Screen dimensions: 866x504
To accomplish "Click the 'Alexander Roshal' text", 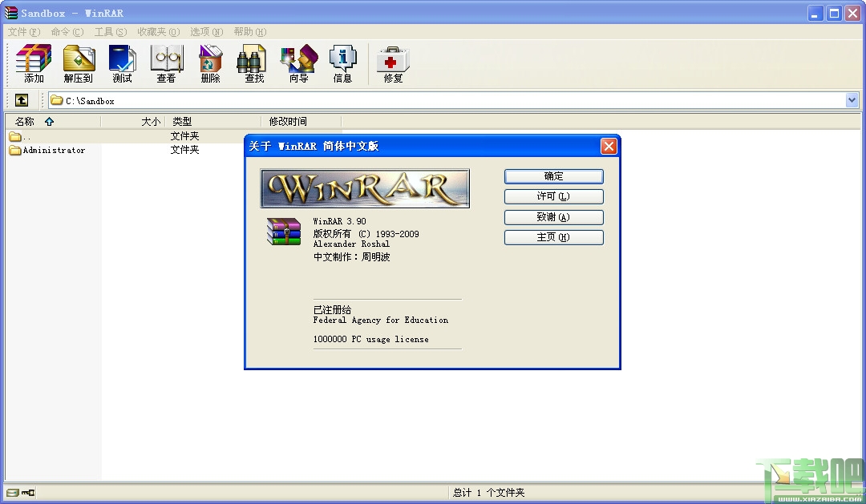I will pyautogui.click(x=351, y=244).
